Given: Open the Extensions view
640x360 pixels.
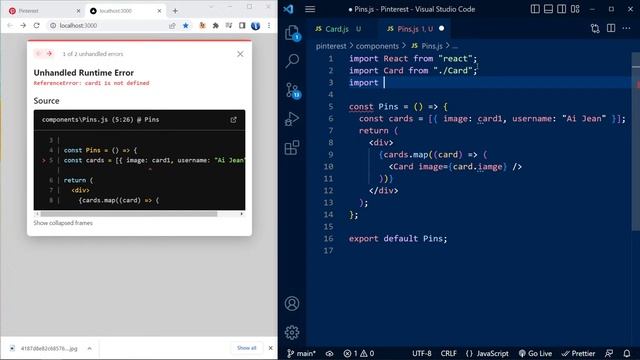Looking at the screenshot, I should point(292,147).
